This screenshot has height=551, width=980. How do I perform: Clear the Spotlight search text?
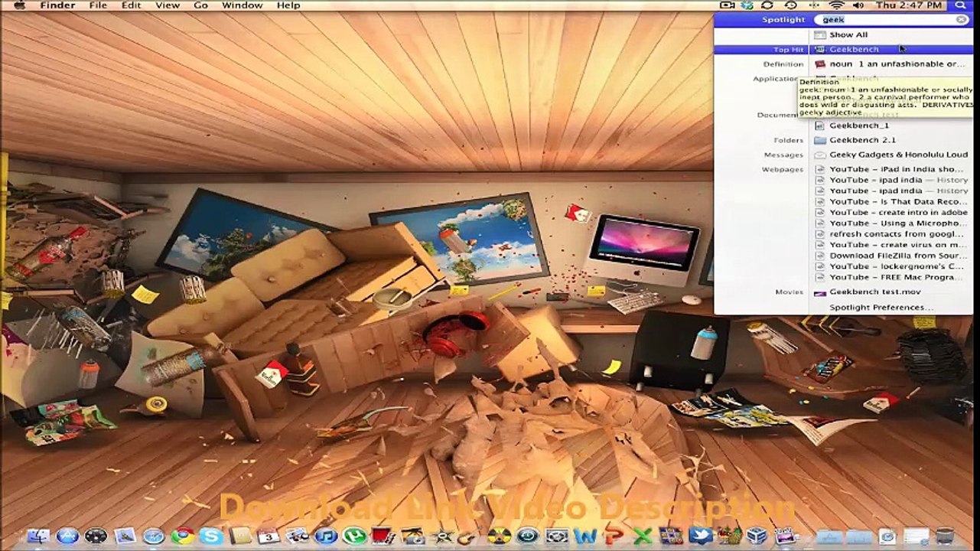coord(962,20)
